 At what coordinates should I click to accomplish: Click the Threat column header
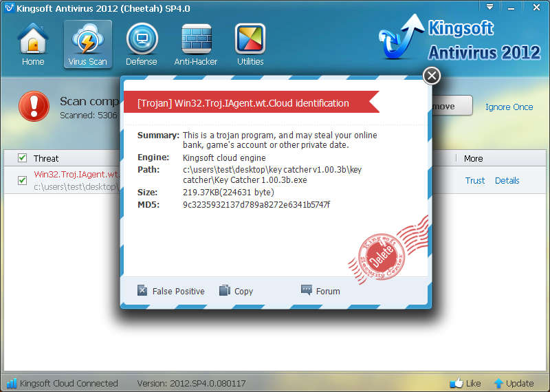point(46,159)
